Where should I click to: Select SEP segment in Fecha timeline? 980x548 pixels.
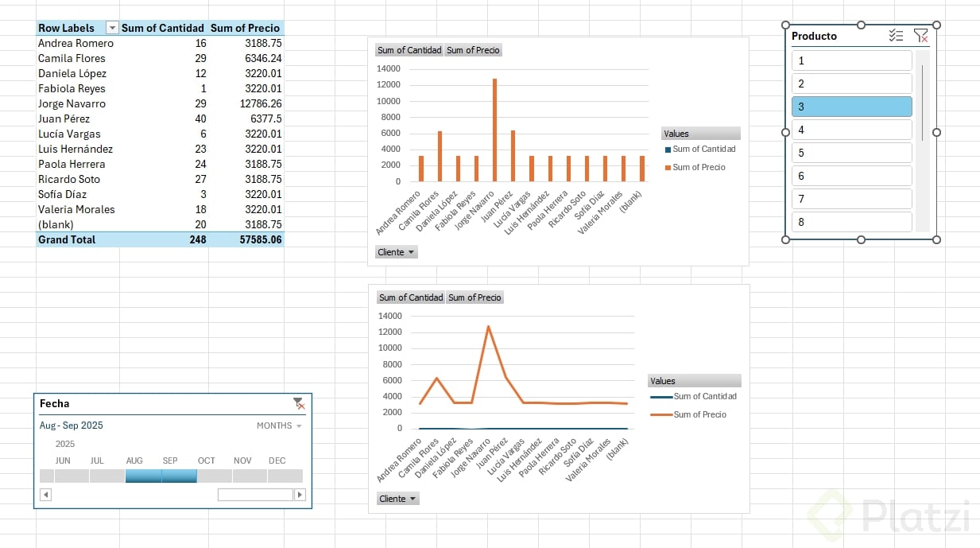point(179,476)
